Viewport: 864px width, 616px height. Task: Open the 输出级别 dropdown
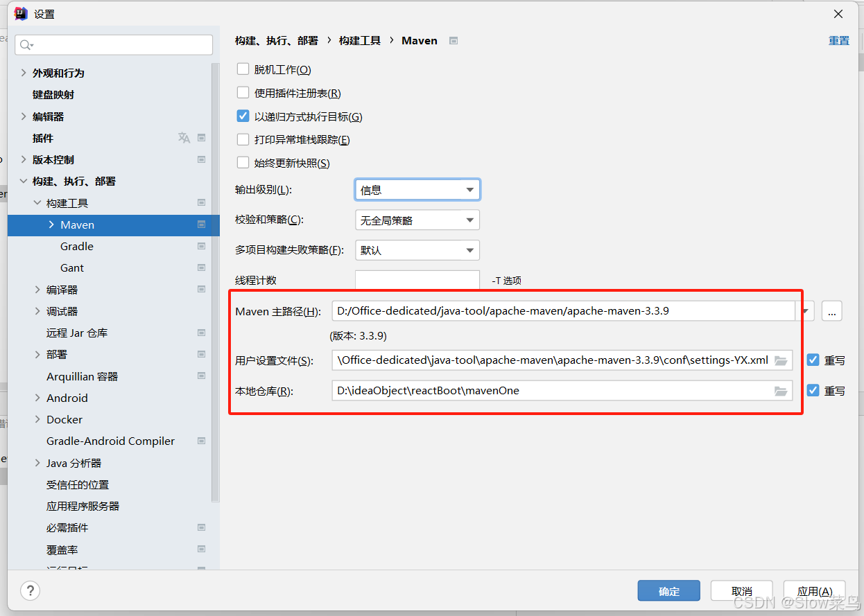tap(417, 190)
